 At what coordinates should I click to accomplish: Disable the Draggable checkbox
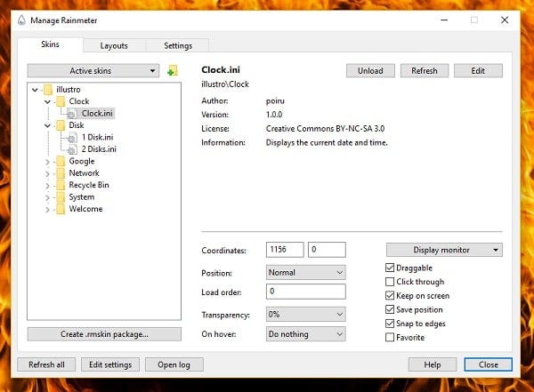click(390, 268)
